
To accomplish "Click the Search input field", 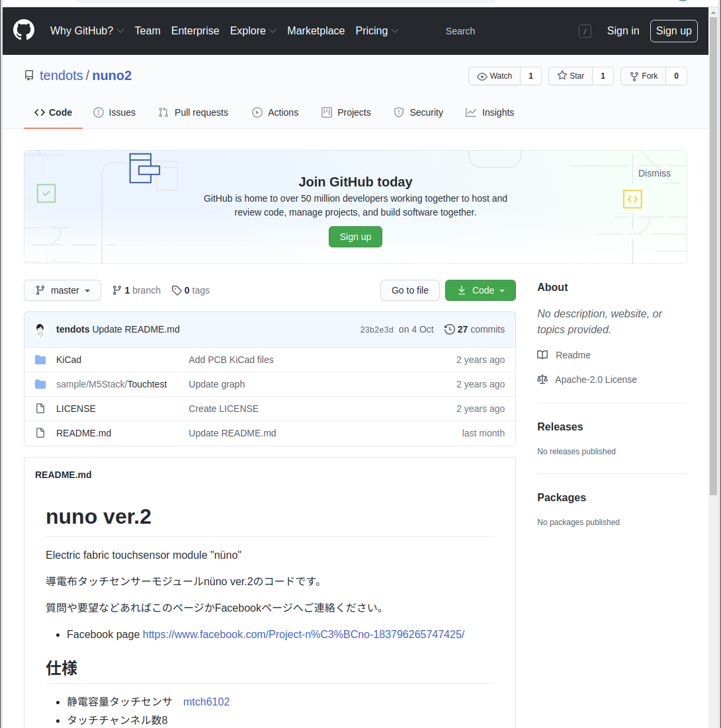I will click(x=516, y=31).
